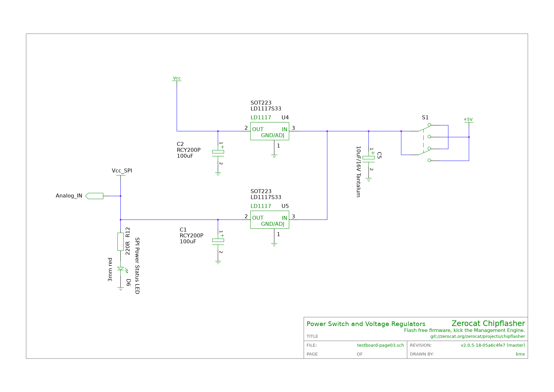Click the '10uF/16V Tantalum' value text
Viewport: 554px width, 392px height.
pos(358,172)
